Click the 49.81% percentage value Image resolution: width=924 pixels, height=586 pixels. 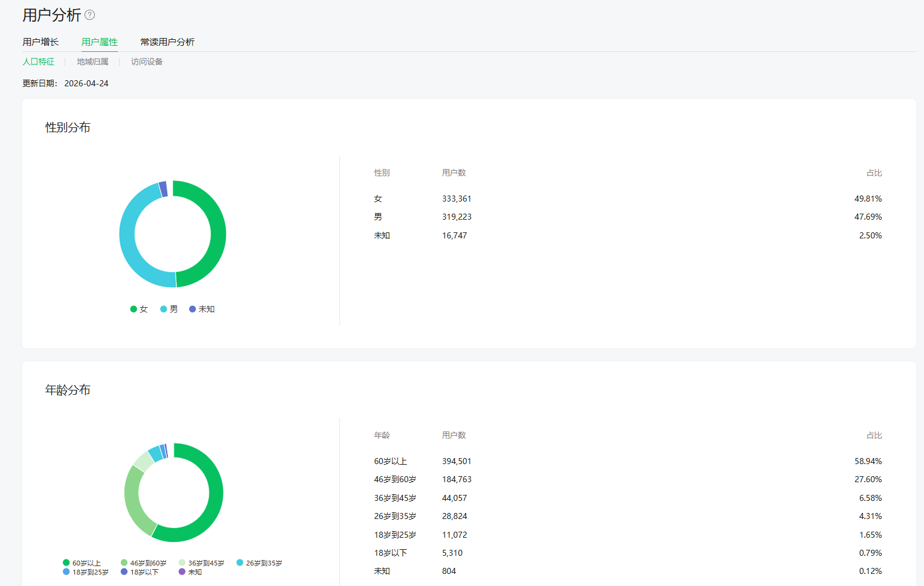pos(868,199)
